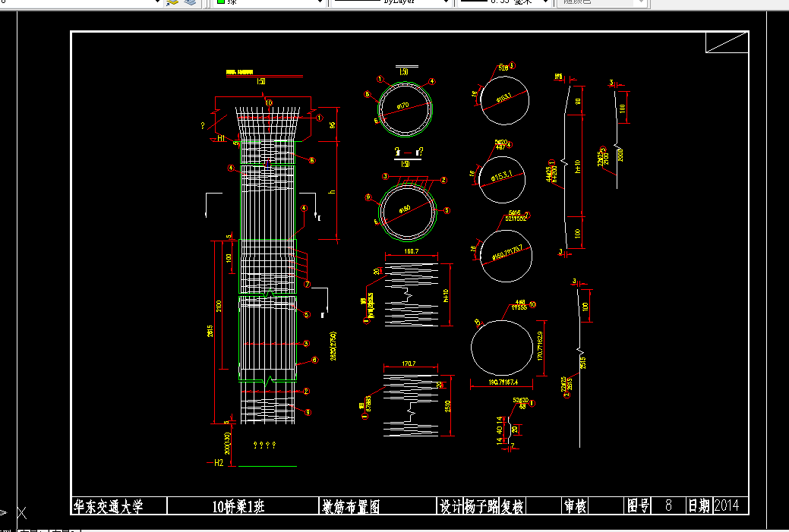
Task: Select the 95 dimension at the pier top
Action: click(332, 124)
